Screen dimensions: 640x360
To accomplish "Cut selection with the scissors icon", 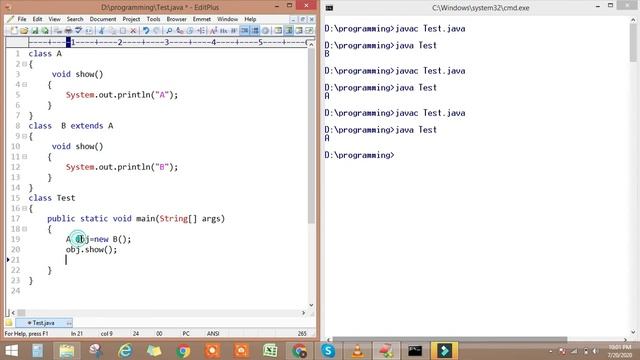I will (x=102, y=31).
